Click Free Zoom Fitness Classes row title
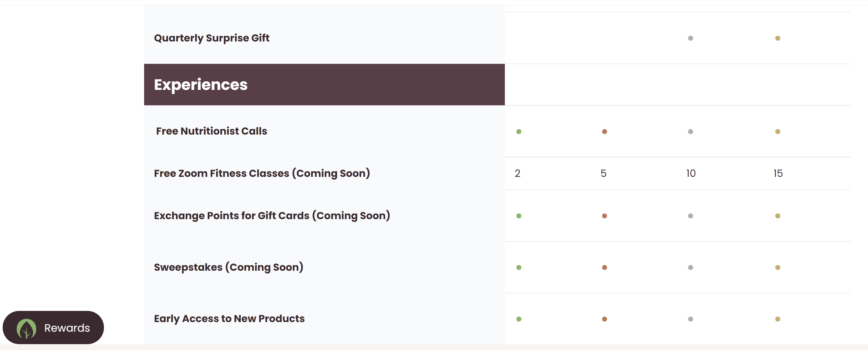Viewport: 868px width, 350px height. click(x=262, y=173)
